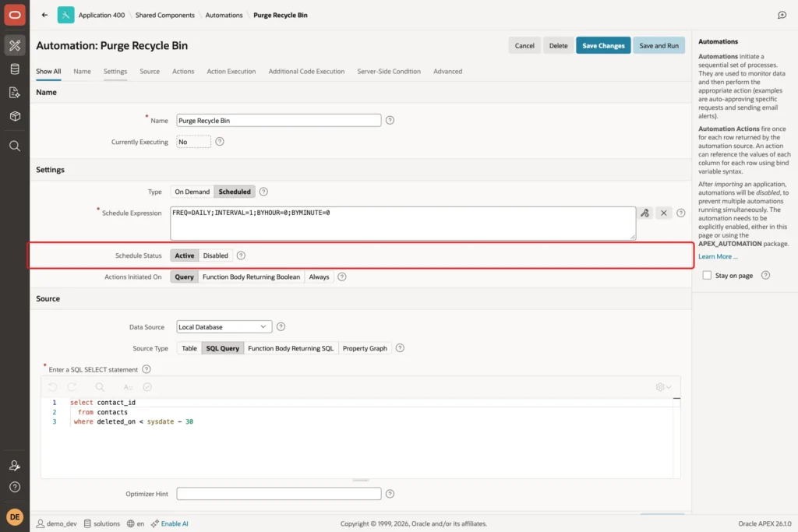The width and height of the screenshot is (798, 532).
Task: Click the Cancel button
Action: click(524, 45)
